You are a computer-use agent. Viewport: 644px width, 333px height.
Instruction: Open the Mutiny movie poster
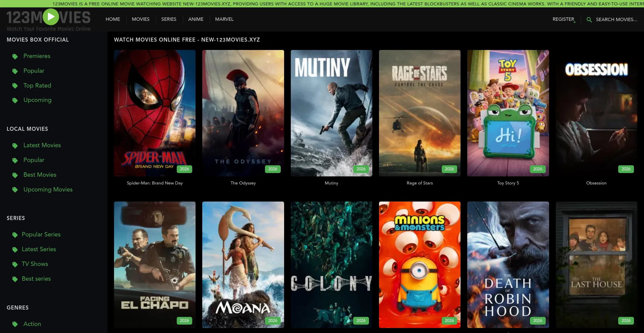[331, 113]
